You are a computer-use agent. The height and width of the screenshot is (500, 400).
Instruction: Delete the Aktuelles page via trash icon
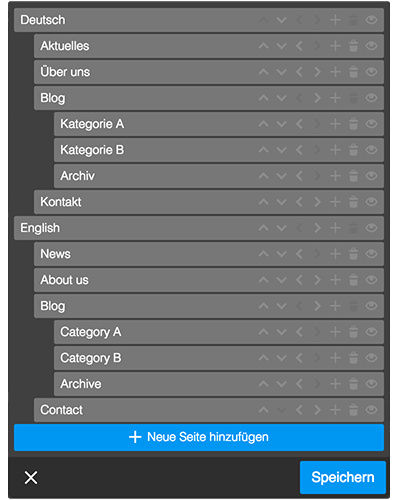click(x=353, y=46)
